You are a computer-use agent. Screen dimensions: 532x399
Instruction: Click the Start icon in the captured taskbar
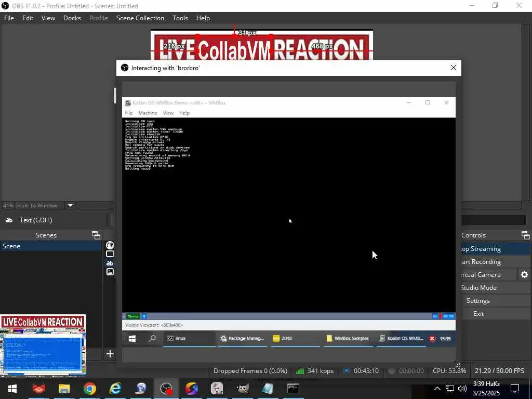point(132,339)
